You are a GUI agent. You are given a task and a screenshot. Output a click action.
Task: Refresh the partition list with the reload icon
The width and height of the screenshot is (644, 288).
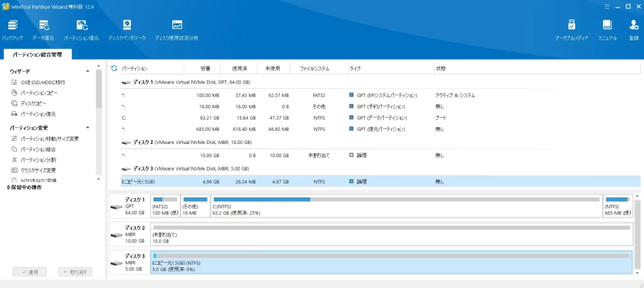tap(114, 68)
